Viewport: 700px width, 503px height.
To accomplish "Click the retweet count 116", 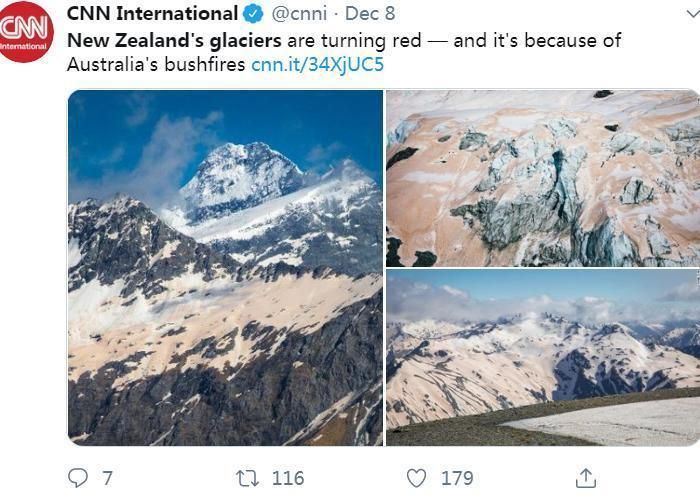I will [288, 478].
